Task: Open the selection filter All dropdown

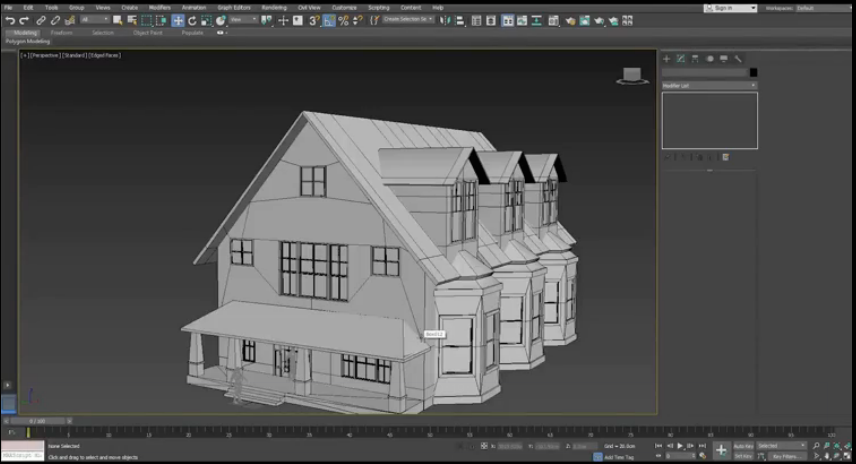Action: tap(94, 20)
